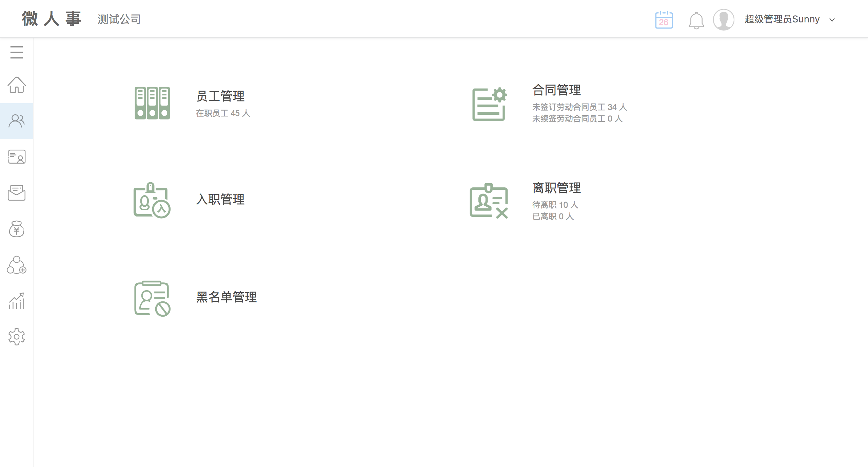Toggle the hamburger menu sidebar
868x467 pixels.
click(x=16, y=52)
